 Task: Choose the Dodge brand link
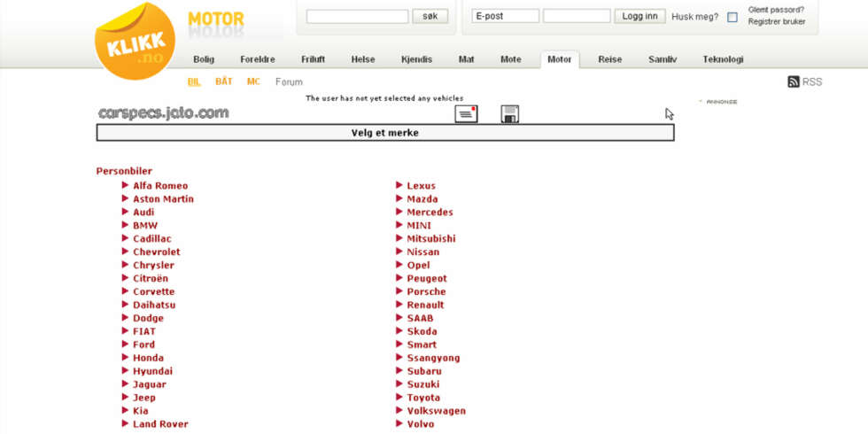149,318
